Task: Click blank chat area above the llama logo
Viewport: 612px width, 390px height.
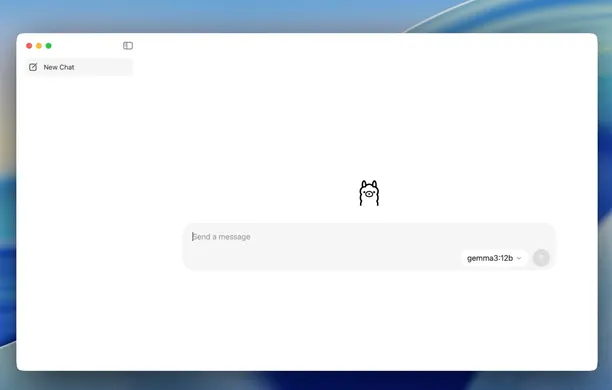Action: (369, 117)
